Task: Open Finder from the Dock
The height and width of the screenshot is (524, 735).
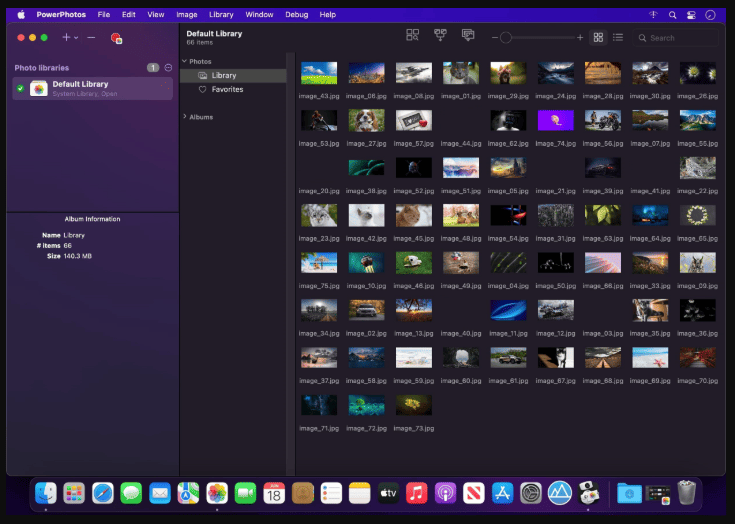Action: 45,493
